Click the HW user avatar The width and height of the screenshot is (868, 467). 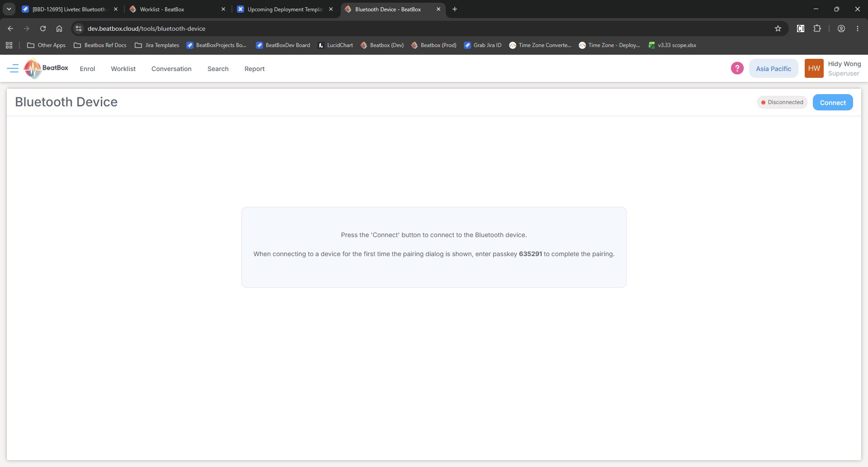tap(814, 68)
